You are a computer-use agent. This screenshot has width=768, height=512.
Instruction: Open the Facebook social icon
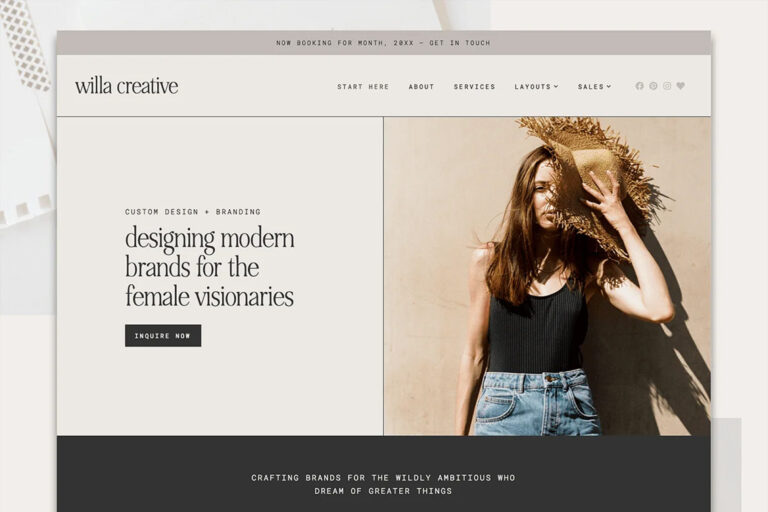click(639, 86)
